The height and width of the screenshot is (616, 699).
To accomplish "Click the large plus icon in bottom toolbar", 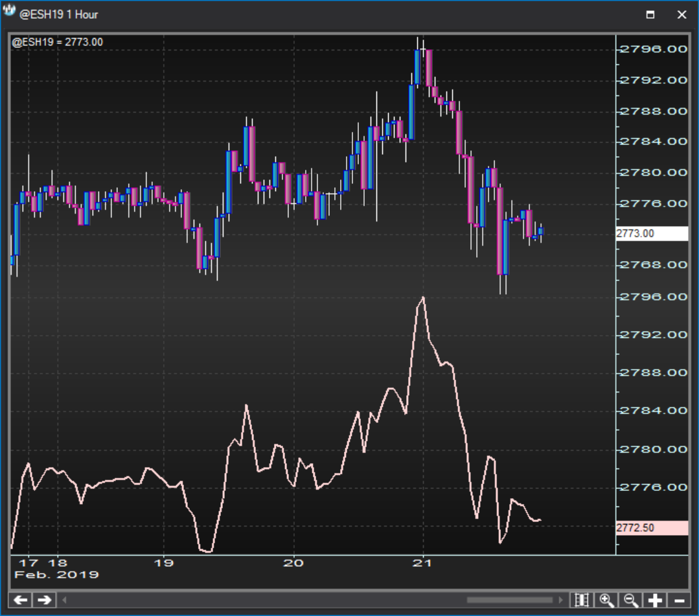I will (655, 600).
